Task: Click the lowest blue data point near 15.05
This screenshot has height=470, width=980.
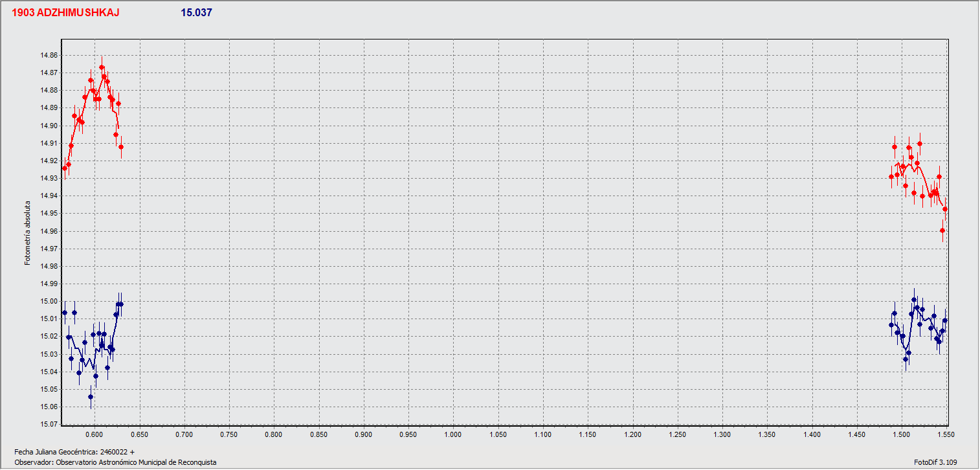Action: pos(91,397)
